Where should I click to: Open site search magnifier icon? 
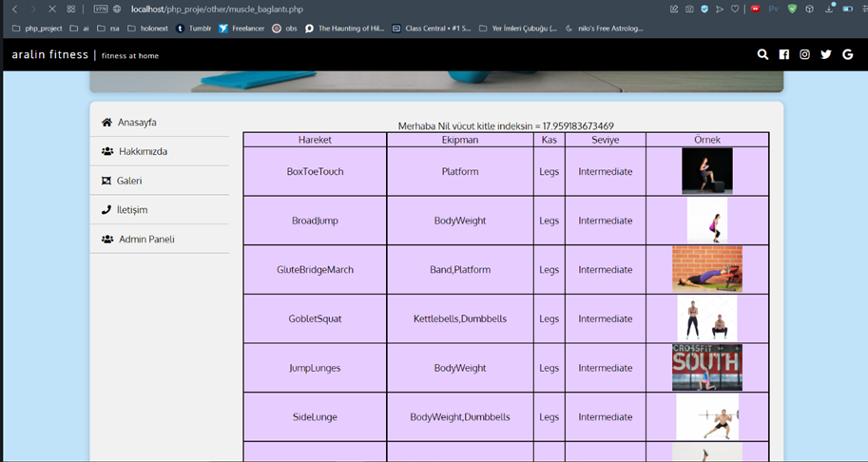click(x=762, y=54)
